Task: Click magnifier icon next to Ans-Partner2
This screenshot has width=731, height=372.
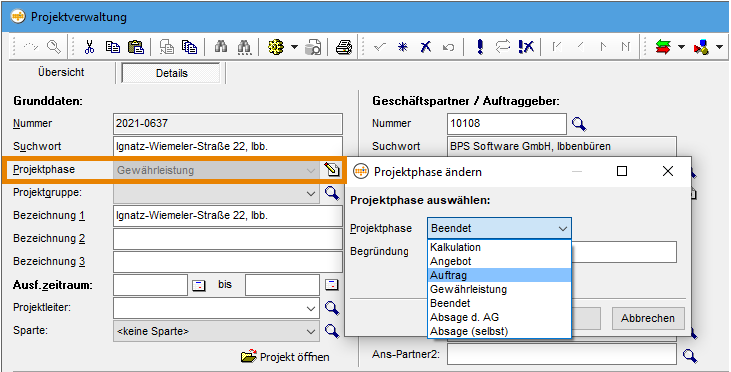Action: point(690,356)
